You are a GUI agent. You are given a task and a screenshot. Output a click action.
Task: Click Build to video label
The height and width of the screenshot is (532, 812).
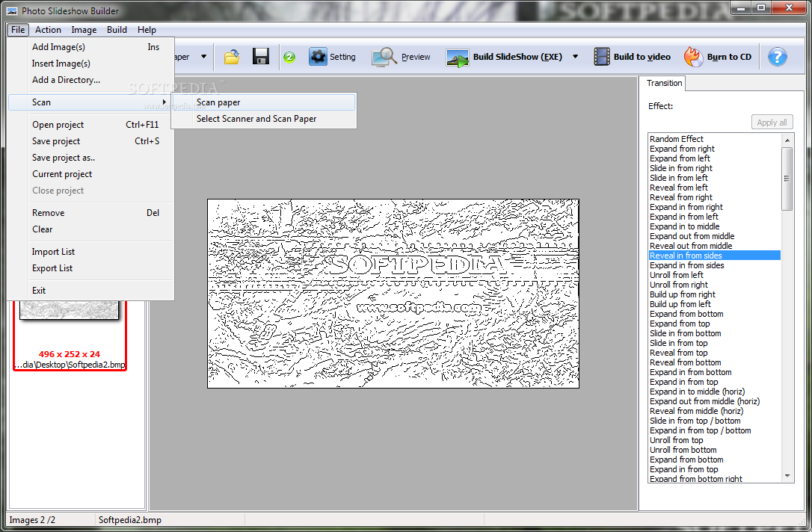(x=642, y=57)
